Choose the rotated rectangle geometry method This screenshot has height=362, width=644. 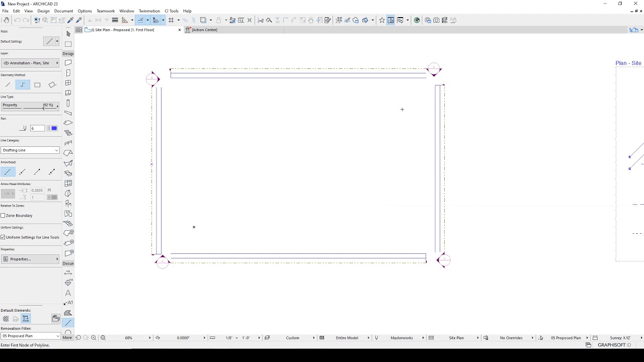click(x=52, y=85)
